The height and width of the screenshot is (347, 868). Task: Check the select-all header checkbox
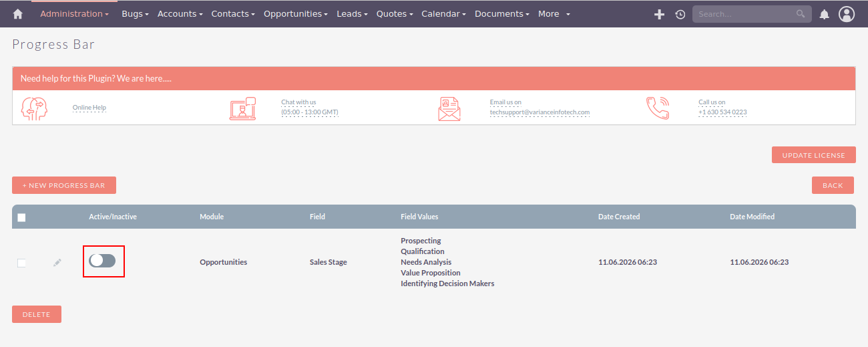(x=21, y=217)
